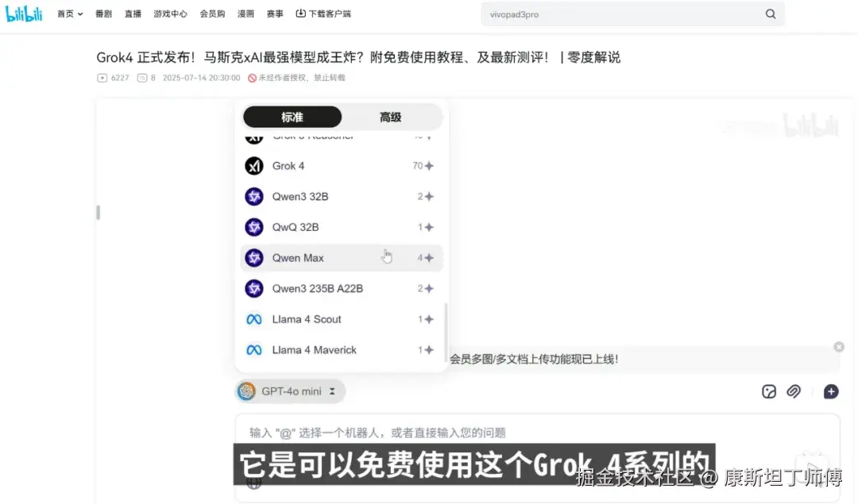
Task: Select the 标准 tab
Action: tap(292, 117)
